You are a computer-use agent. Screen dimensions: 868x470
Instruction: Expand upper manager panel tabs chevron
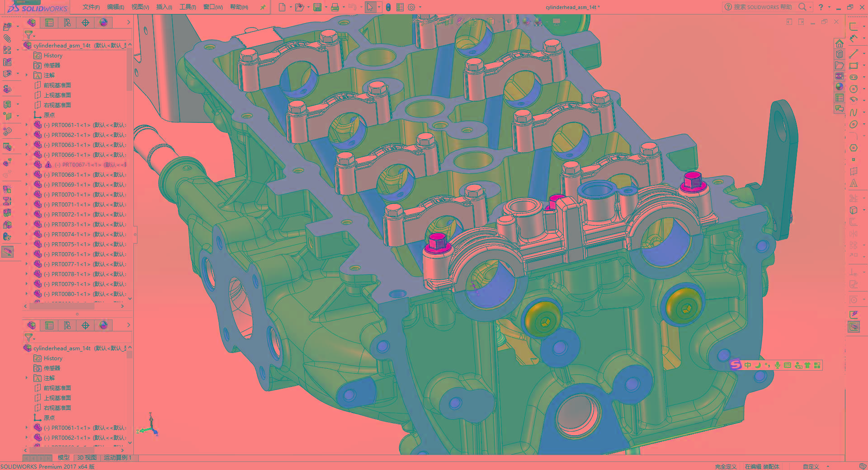coord(128,22)
